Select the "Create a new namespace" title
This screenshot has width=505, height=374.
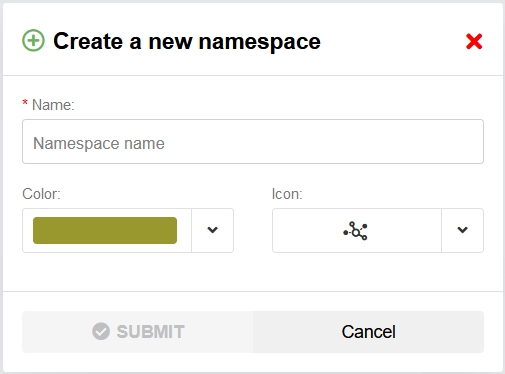click(187, 41)
